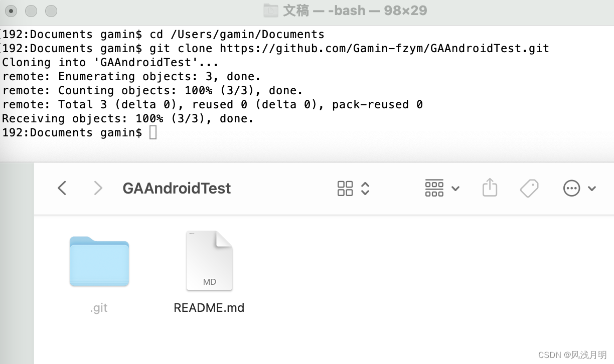614x364 pixels.
Task: Go back with the Finder back arrow
Action: click(x=62, y=188)
